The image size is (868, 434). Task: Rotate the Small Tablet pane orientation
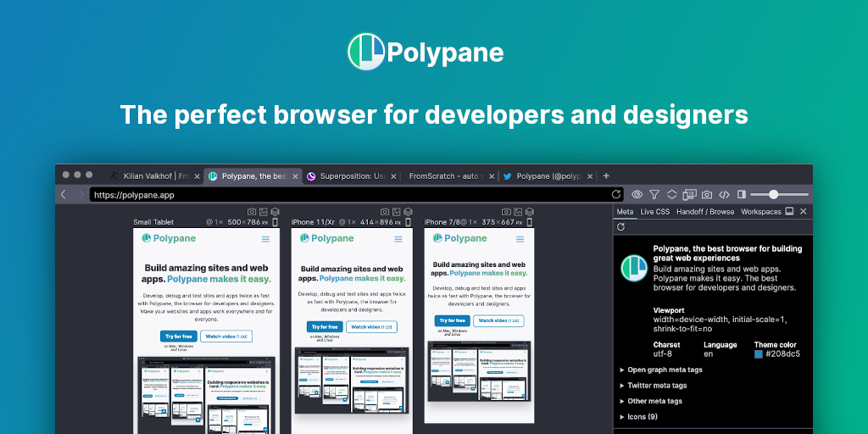pos(275,222)
